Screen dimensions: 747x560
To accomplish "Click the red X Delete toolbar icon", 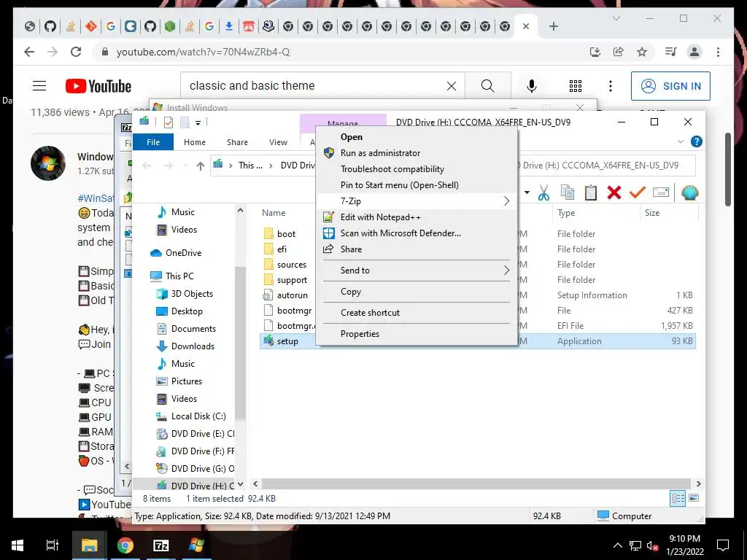I will pos(614,192).
